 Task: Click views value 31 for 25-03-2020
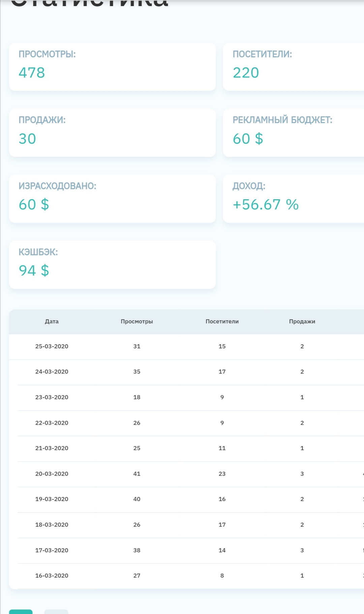[x=137, y=346]
